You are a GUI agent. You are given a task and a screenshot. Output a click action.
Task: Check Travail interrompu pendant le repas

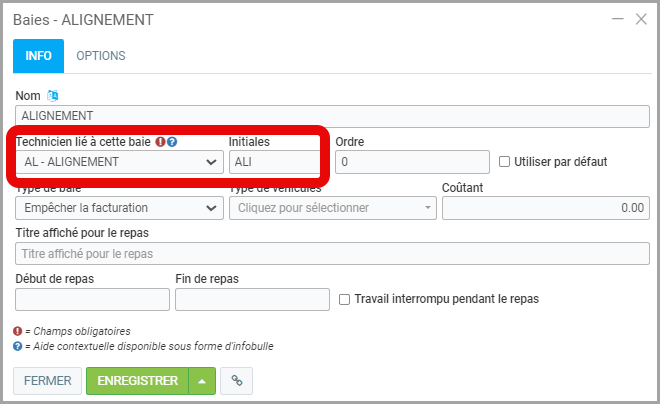345,299
